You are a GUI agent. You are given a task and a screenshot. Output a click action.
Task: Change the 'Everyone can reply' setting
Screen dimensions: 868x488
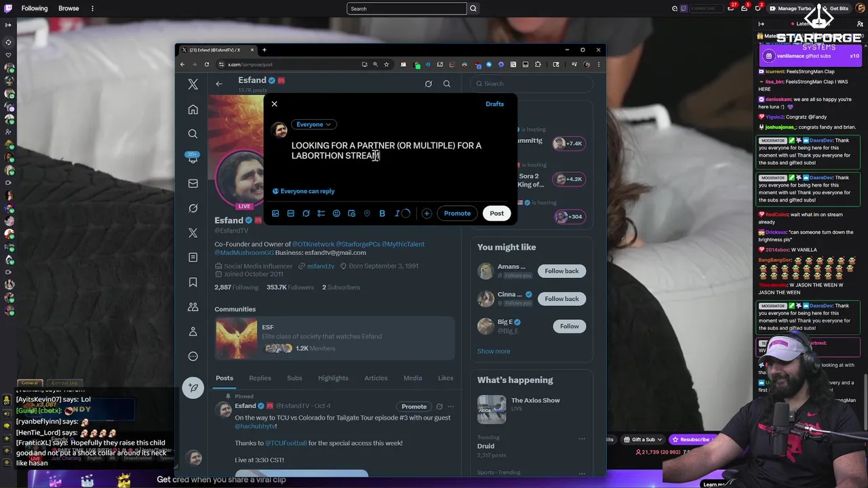click(303, 191)
